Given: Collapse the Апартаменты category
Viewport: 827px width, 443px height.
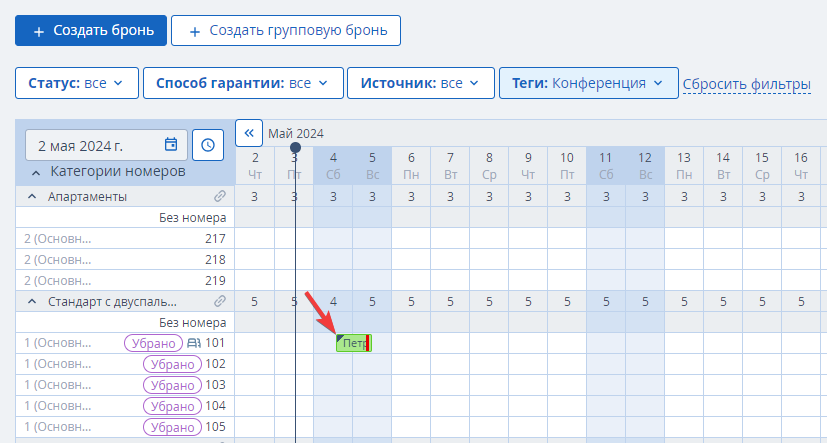Looking at the screenshot, I should (32, 197).
